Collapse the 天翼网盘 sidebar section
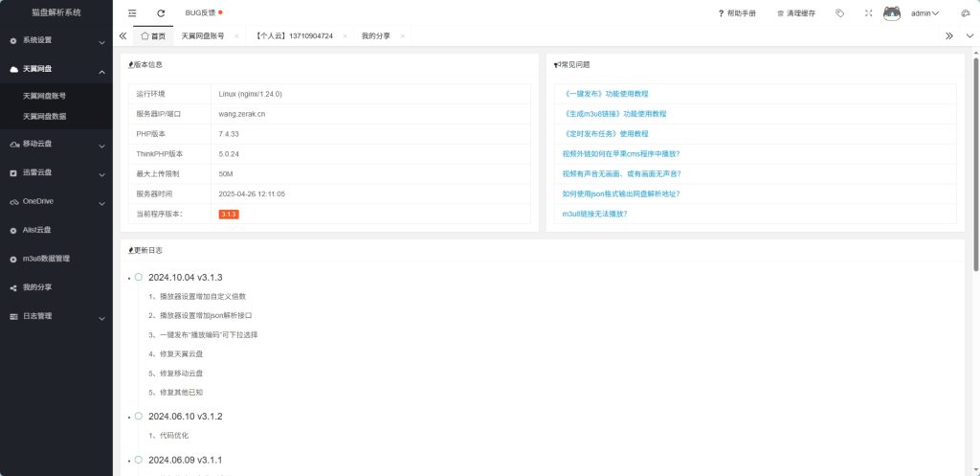 tap(56, 70)
